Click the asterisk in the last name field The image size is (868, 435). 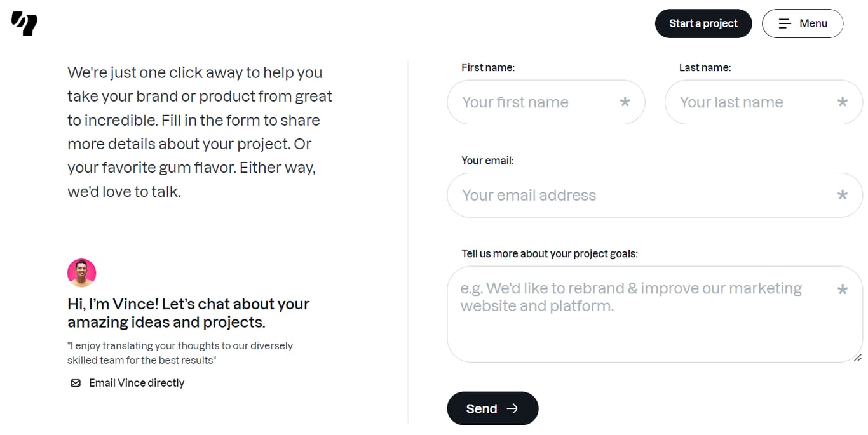[x=843, y=102]
